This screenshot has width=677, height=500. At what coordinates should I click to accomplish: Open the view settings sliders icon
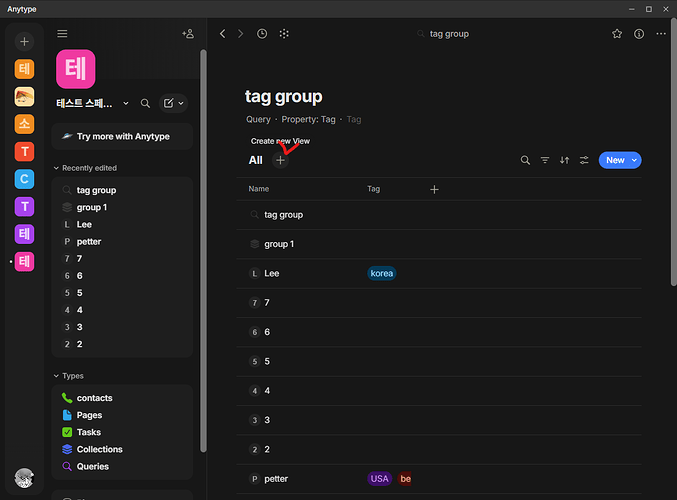(x=584, y=160)
